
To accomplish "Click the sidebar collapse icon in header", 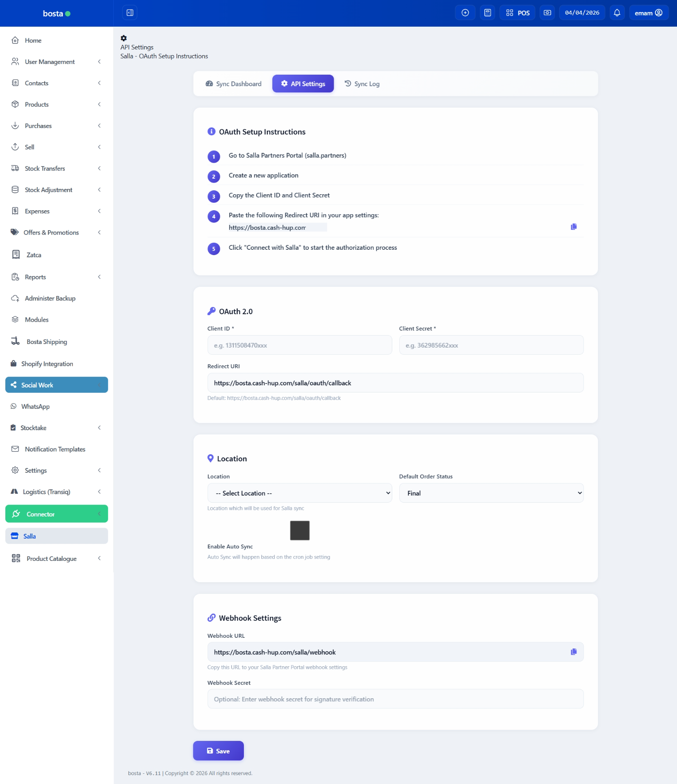I will [x=130, y=13].
